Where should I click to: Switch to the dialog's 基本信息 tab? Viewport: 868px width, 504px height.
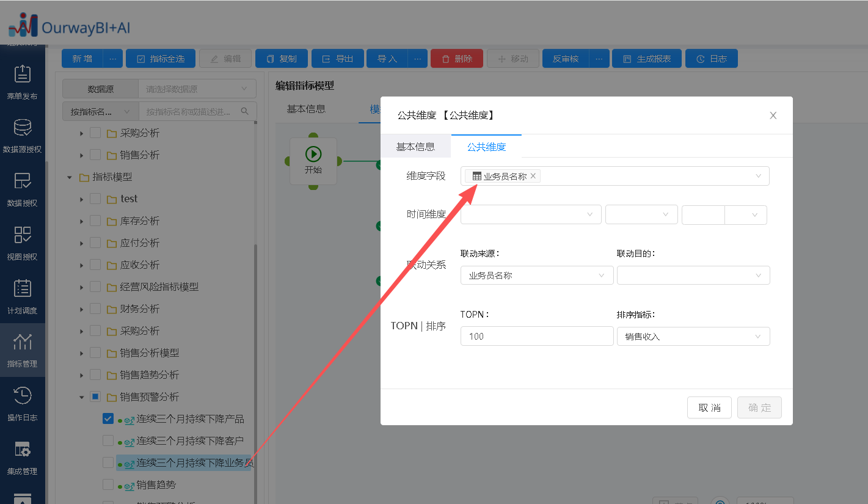pyautogui.click(x=415, y=147)
